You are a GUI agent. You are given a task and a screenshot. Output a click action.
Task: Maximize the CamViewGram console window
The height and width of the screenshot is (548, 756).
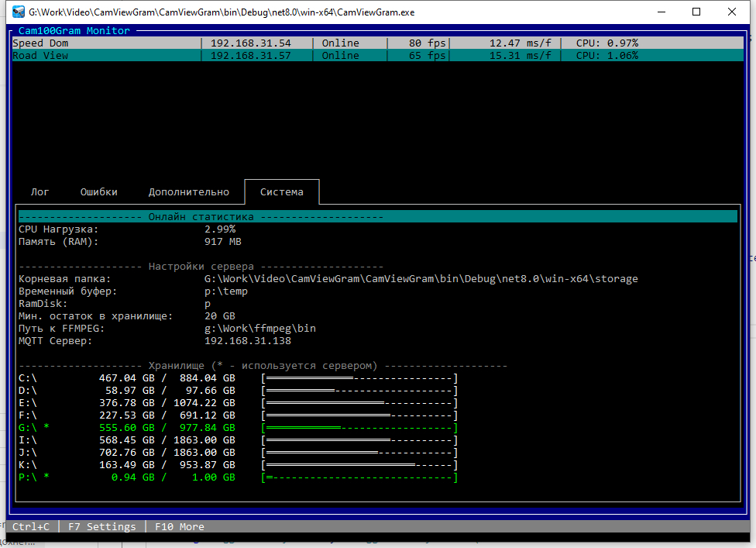696,12
